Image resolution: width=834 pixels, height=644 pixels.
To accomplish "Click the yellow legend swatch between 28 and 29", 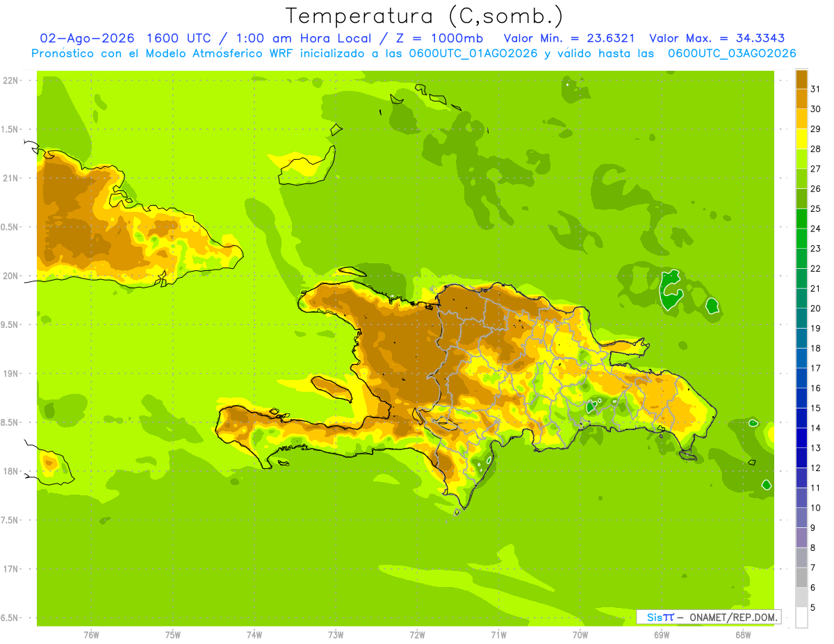I will click(801, 139).
